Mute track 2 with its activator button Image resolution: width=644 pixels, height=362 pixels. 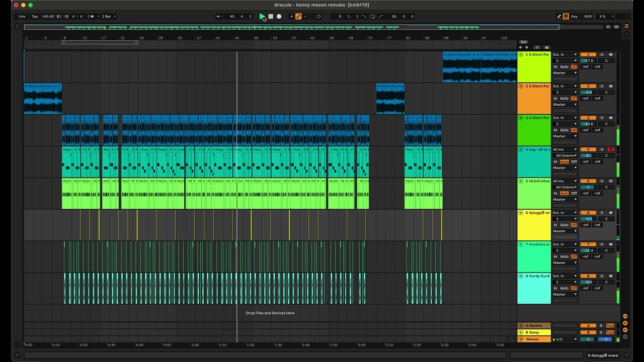pos(588,86)
